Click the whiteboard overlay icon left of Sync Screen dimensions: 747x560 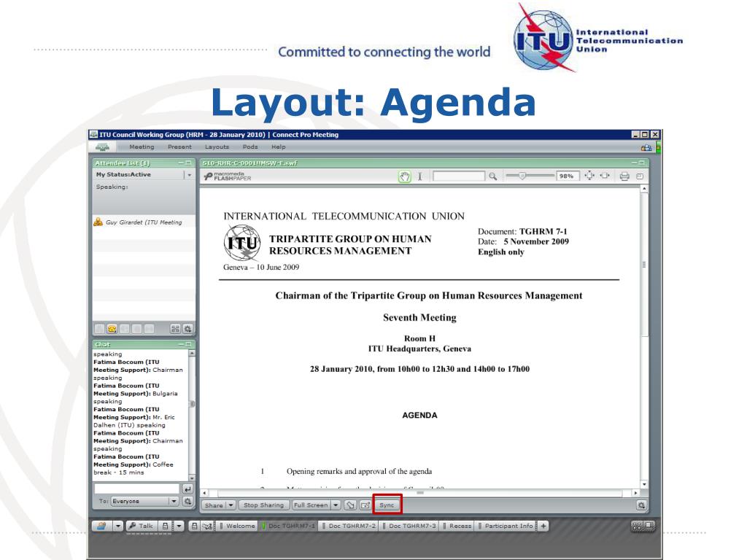point(365,505)
